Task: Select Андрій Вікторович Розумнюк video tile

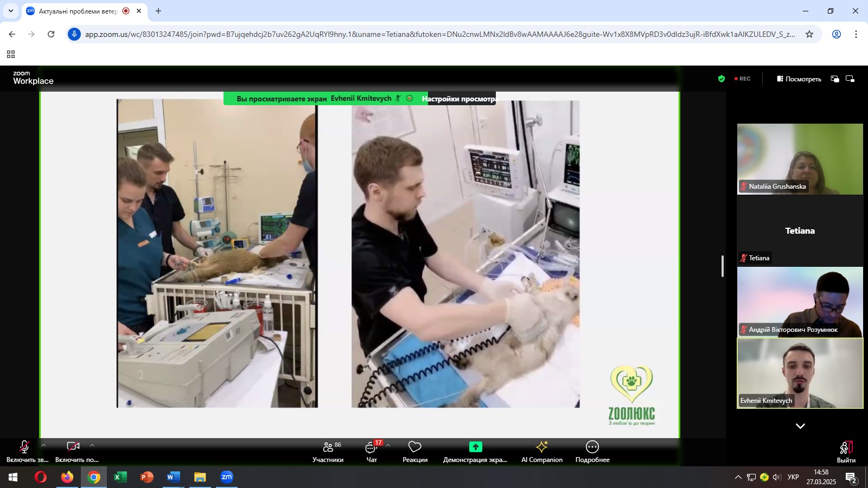Action: tap(800, 302)
